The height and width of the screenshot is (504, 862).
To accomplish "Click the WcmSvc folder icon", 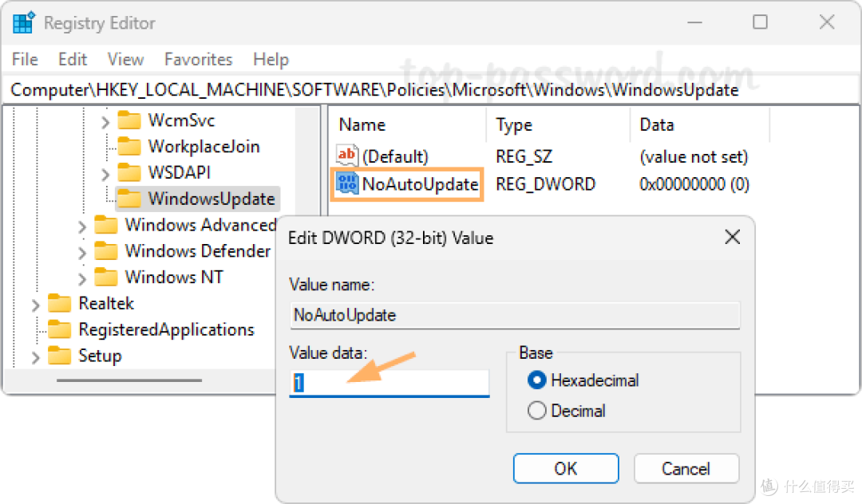I will tap(130, 120).
